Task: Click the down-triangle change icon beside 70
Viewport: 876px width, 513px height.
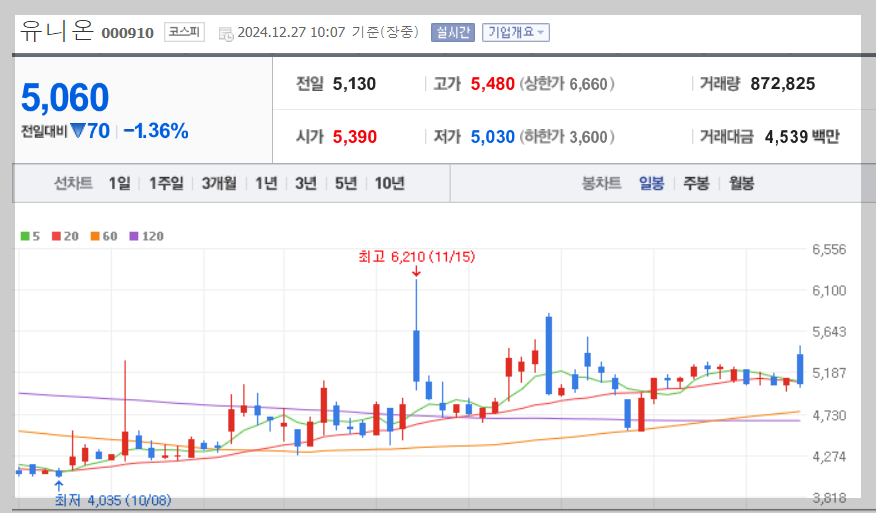Action: point(78,131)
